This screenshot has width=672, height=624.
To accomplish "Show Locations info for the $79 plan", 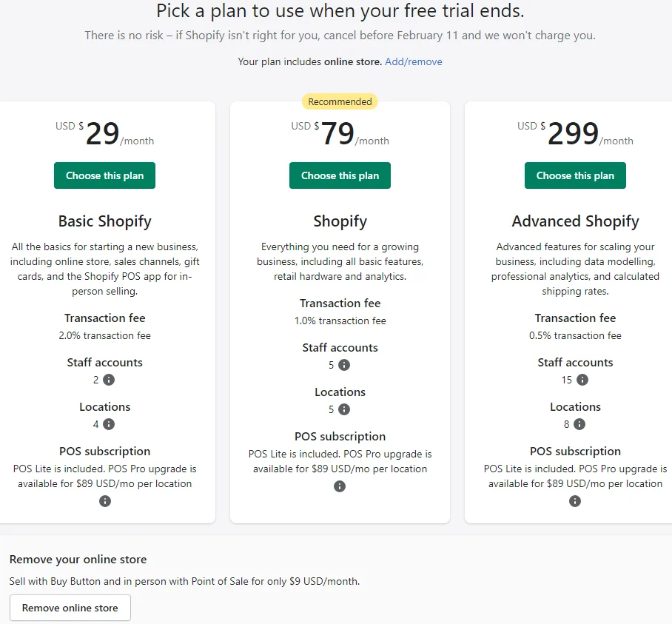I will click(344, 409).
